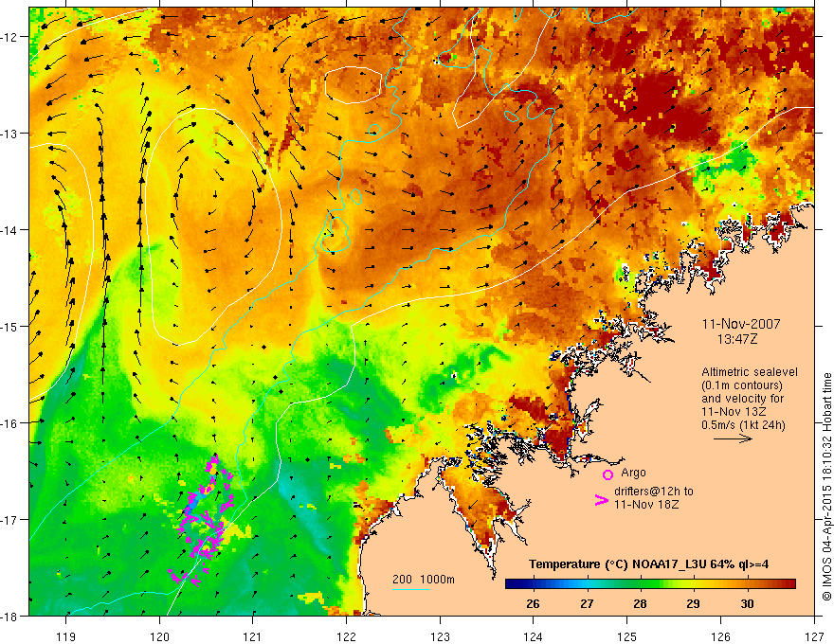The height and width of the screenshot is (644, 834).
Task: Click the 'drifters@12h to' legend label
Action: coord(654,492)
